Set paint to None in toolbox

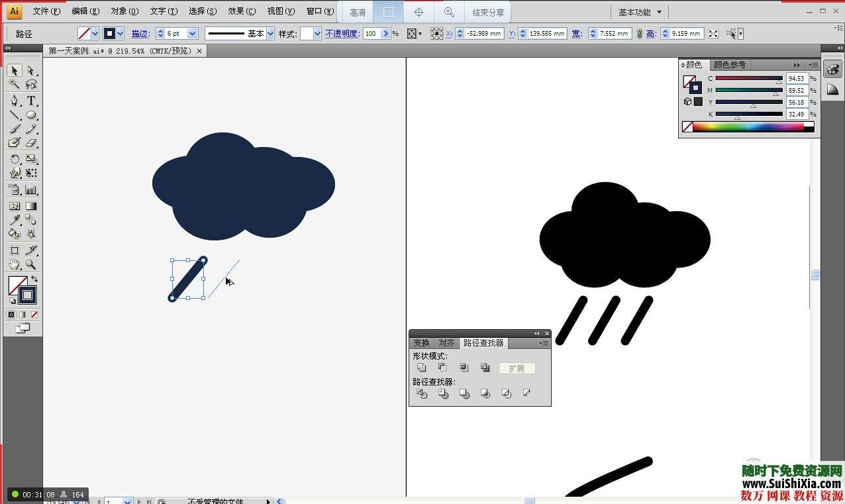coord(34,315)
